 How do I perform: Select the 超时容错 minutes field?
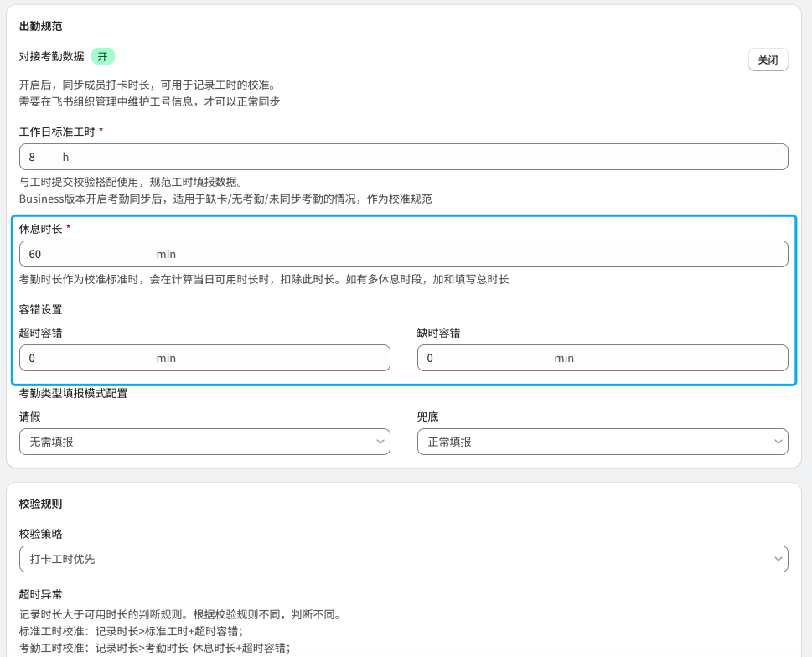click(204, 358)
